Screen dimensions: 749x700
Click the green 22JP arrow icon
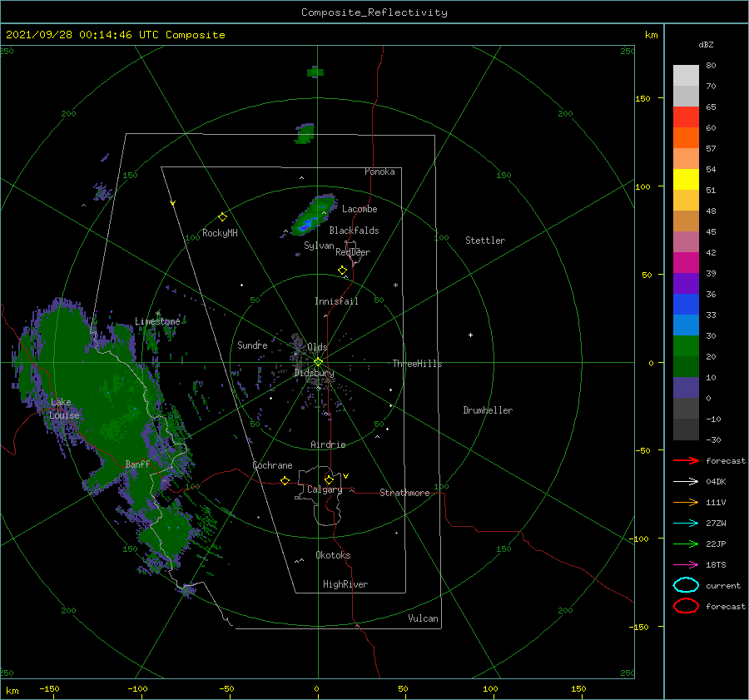coord(686,544)
